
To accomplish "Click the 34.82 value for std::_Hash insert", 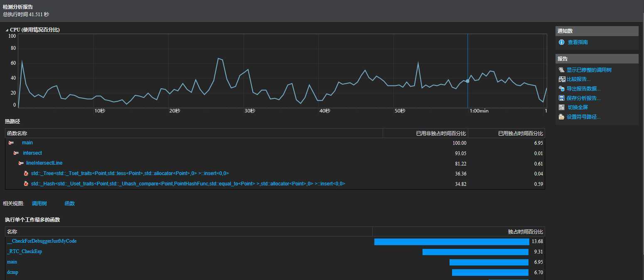I will click(461, 184).
